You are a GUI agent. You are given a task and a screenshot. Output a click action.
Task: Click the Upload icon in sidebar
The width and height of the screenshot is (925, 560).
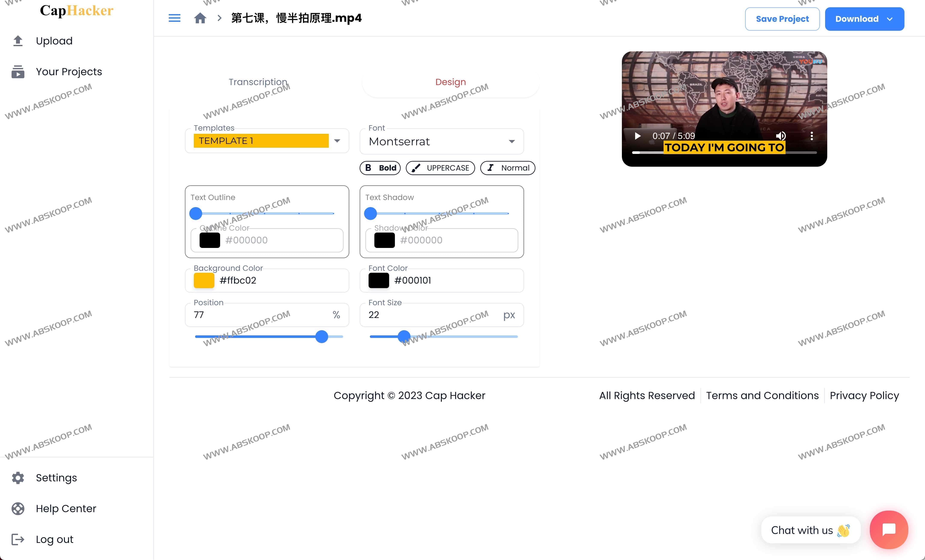pyautogui.click(x=18, y=41)
